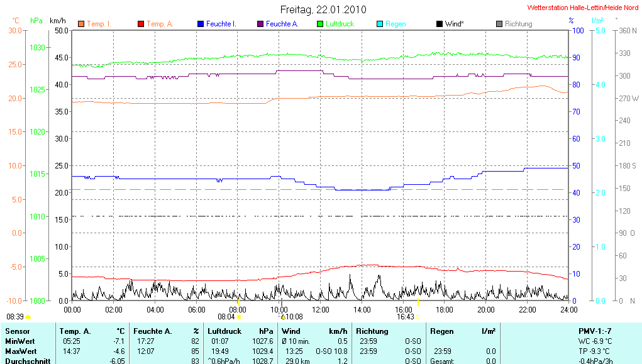Click the PMV-1:-7 value in the table

point(595,331)
